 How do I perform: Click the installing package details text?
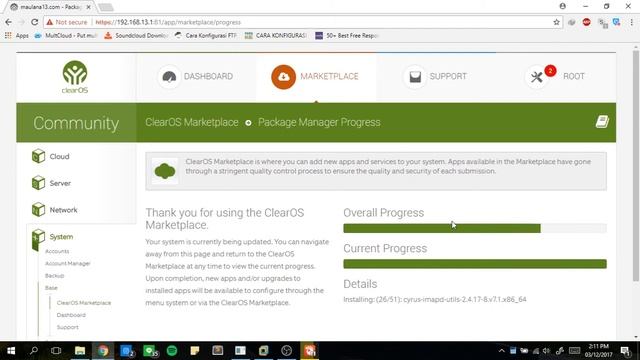coord(435,299)
